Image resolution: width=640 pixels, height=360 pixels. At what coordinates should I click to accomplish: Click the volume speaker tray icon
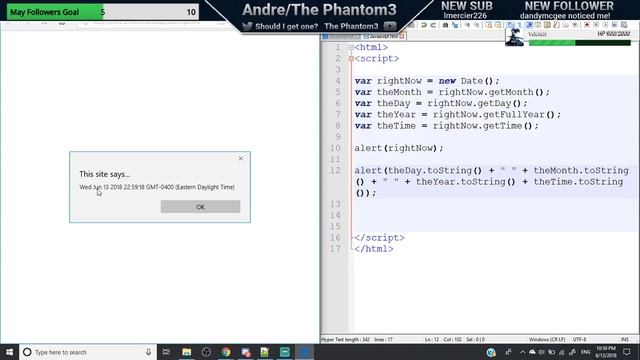click(x=542, y=352)
